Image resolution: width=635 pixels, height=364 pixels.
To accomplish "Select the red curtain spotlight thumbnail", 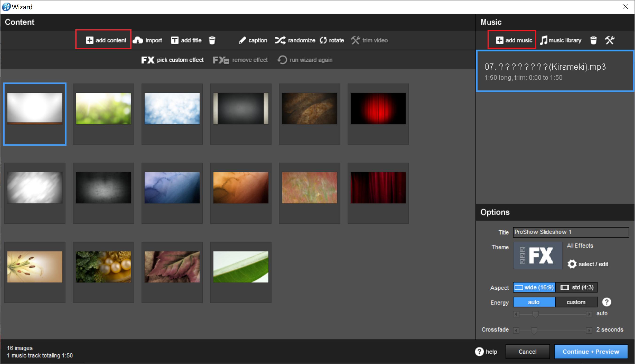I will click(378, 109).
